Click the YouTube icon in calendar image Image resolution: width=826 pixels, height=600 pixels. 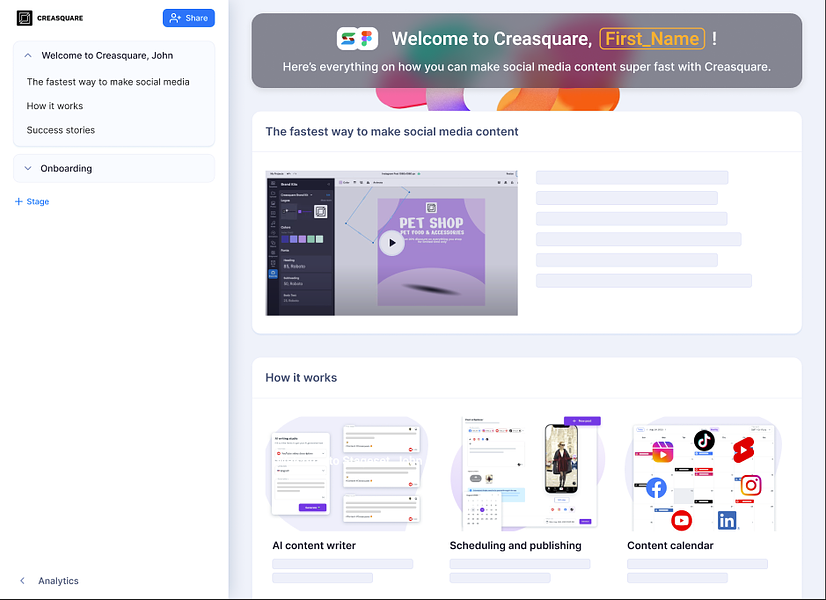681,520
